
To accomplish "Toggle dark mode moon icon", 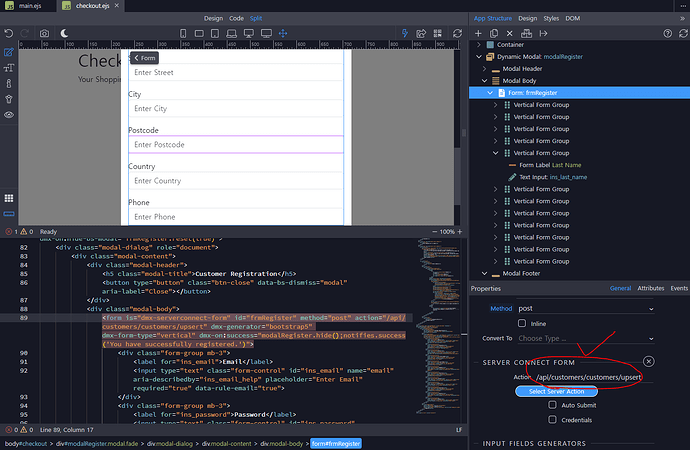I will click(66, 33).
